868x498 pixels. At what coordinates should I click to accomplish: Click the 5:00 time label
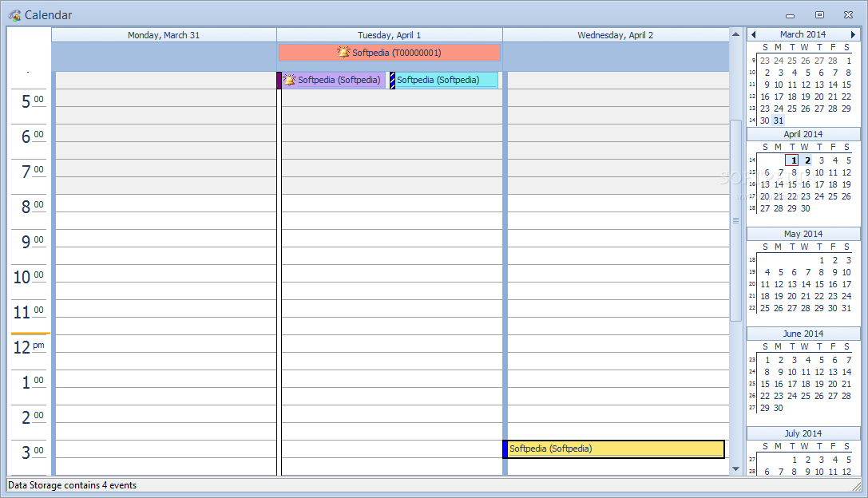(x=32, y=102)
